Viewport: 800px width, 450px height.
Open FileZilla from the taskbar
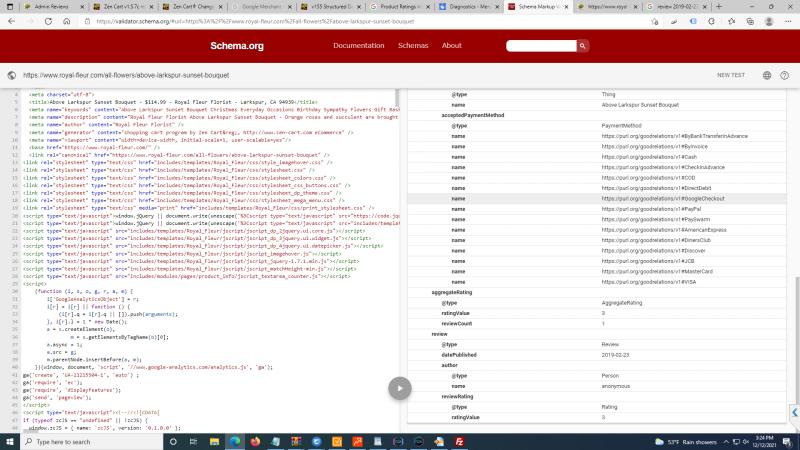point(459,441)
